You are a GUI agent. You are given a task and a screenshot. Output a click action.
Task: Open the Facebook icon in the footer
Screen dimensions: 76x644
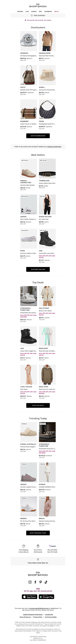[x=35, y=582]
